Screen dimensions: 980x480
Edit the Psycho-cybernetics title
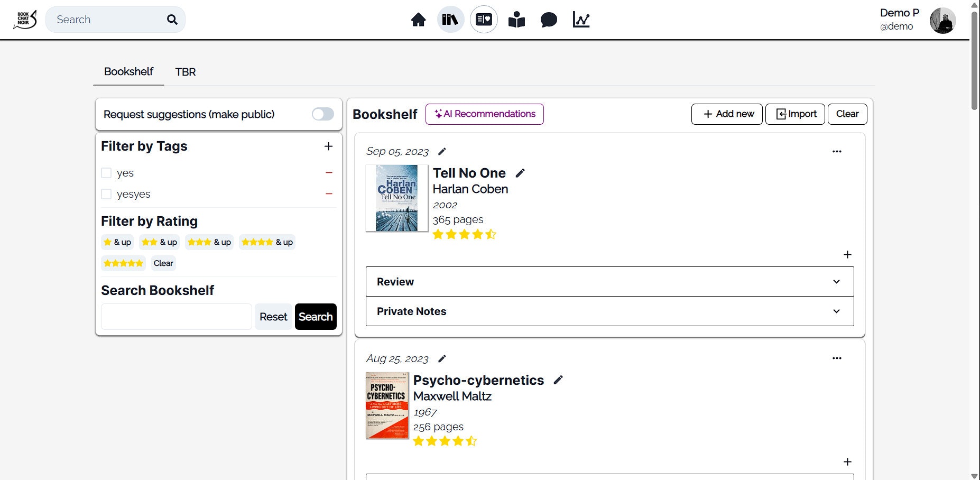(558, 380)
